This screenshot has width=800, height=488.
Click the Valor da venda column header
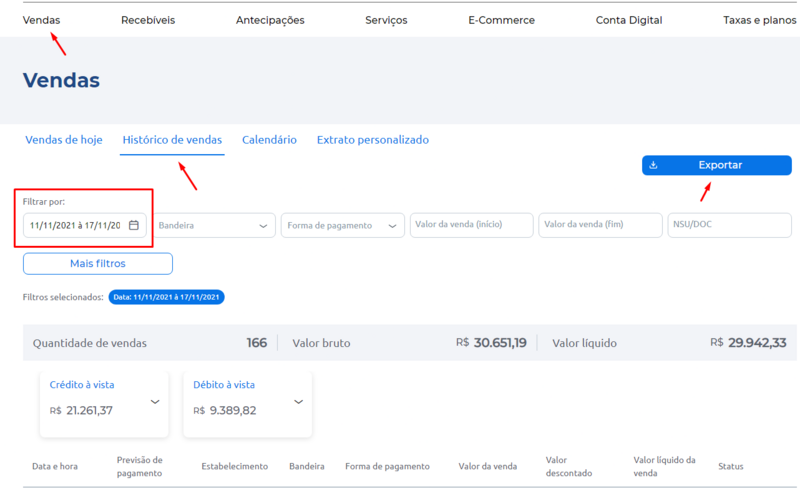click(488, 467)
